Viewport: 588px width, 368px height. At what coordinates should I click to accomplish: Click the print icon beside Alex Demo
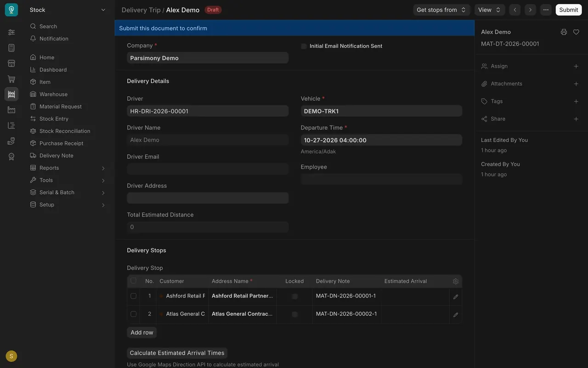[564, 32]
